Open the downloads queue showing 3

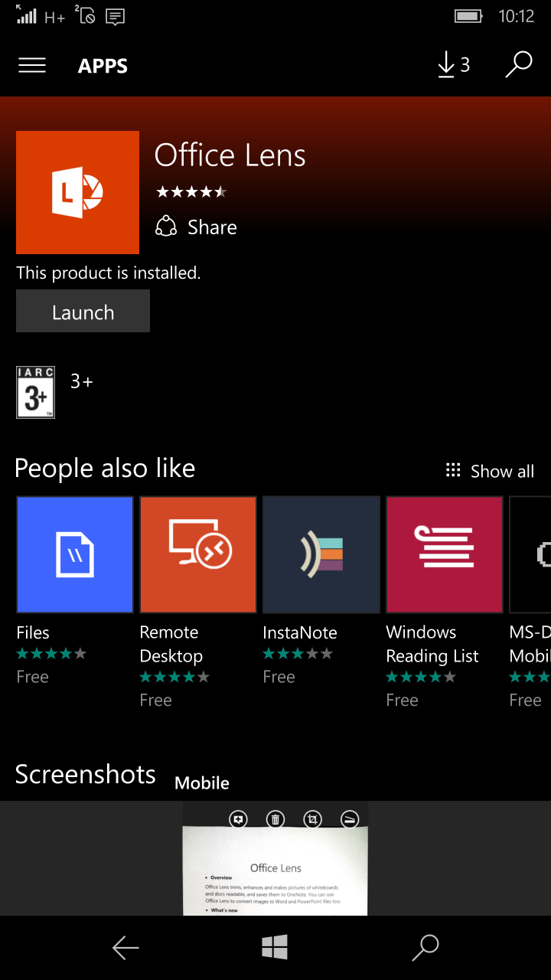453,66
